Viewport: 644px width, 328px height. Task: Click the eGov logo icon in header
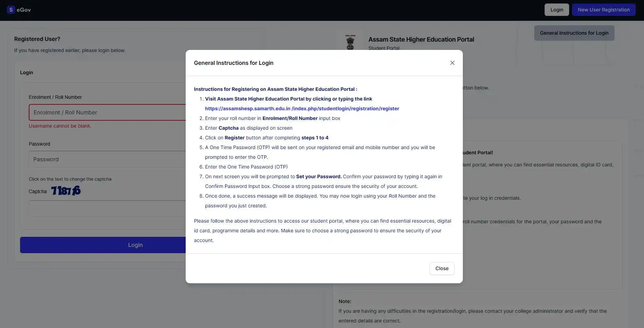[11, 10]
